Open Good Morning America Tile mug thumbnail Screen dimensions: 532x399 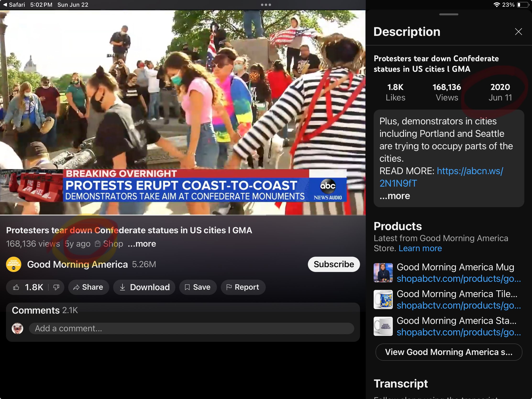click(x=383, y=299)
